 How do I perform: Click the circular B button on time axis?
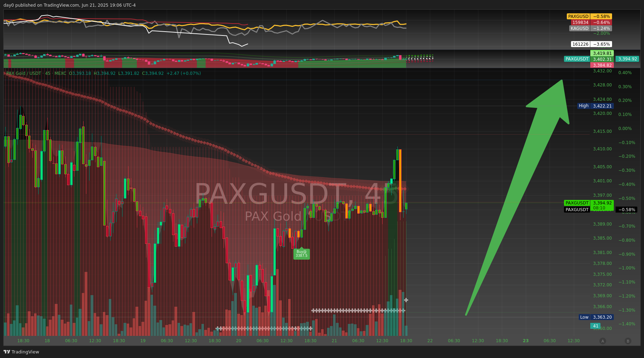628,341
